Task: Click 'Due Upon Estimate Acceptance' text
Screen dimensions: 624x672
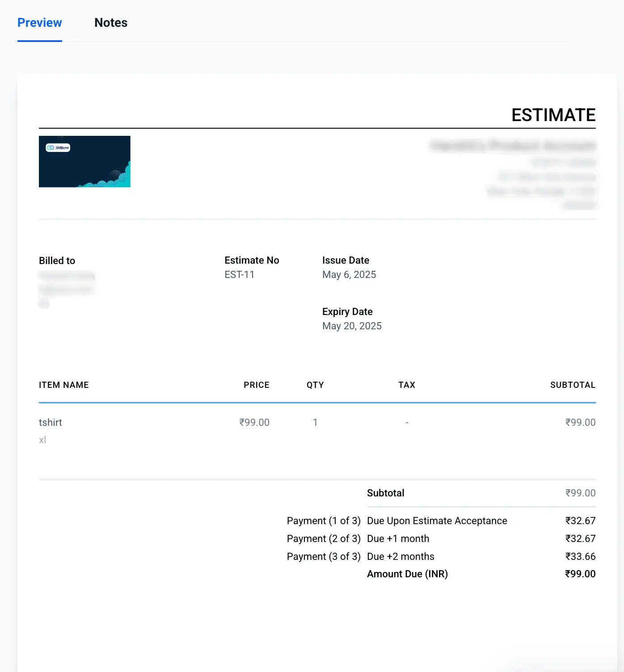Action: point(437,521)
